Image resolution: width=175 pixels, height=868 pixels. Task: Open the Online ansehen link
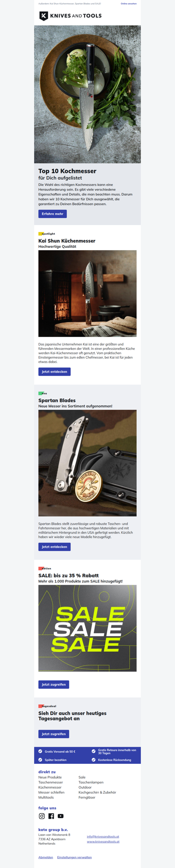(x=129, y=4)
